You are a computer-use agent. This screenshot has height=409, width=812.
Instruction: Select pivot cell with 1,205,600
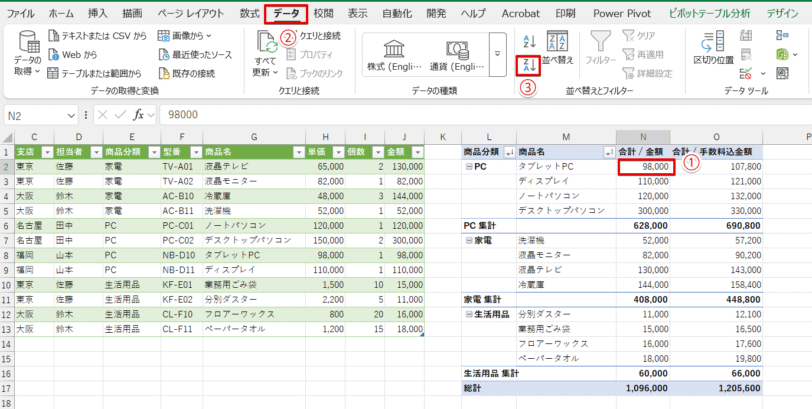point(716,388)
